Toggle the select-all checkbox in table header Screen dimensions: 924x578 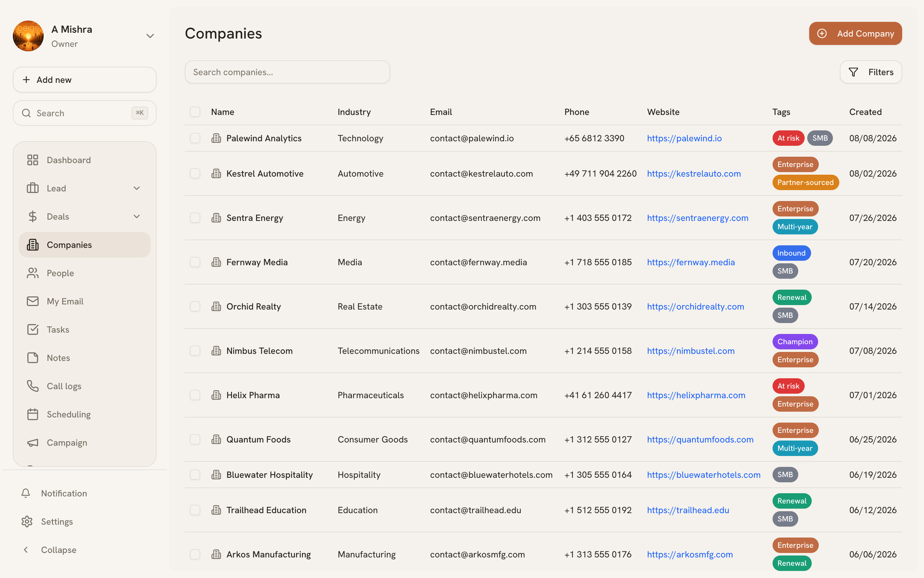click(x=195, y=112)
